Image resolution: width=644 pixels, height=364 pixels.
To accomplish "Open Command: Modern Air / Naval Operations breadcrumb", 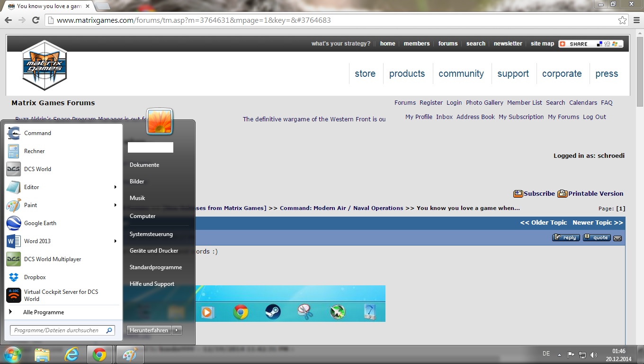I will point(341,208).
